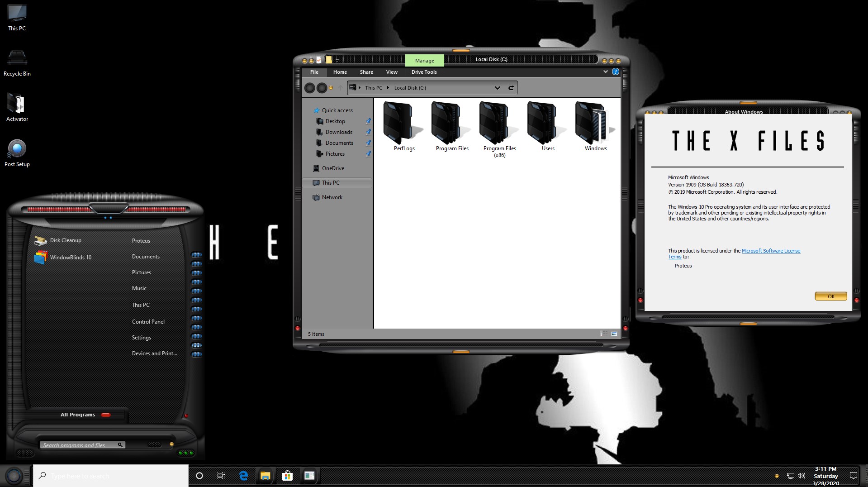The width and height of the screenshot is (868, 487).
Task: Select the Post Setup desktop icon
Action: [17, 153]
